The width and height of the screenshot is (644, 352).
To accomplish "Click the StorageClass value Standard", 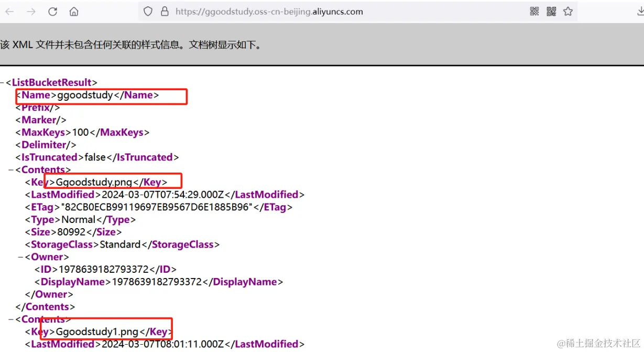I will coord(121,245).
